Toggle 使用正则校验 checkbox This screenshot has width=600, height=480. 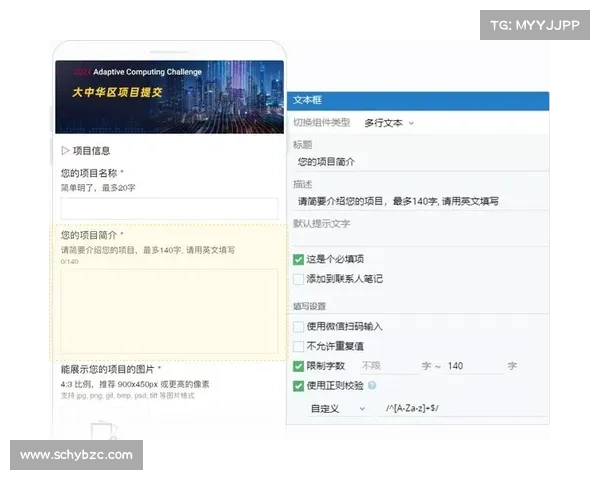[x=298, y=386]
